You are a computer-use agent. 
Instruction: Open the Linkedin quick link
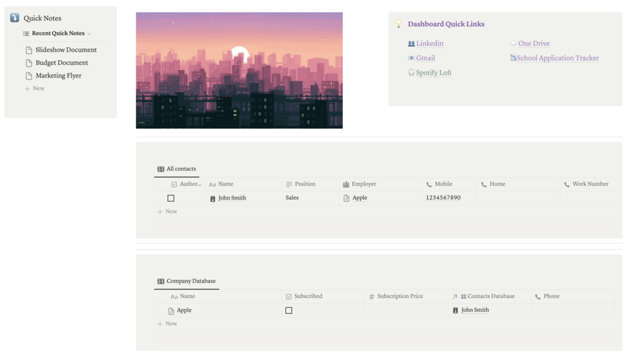429,43
